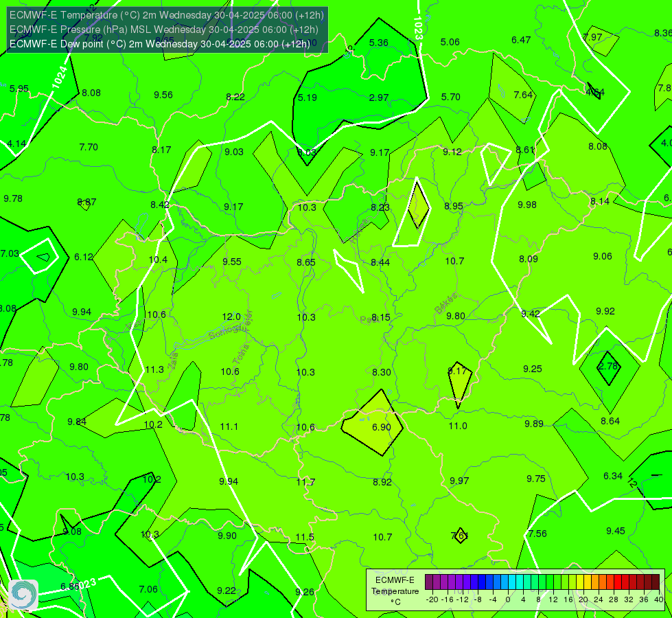This screenshot has height=618, width=672.
Task: Click the temperature value 7.56
Action: coord(537,534)
